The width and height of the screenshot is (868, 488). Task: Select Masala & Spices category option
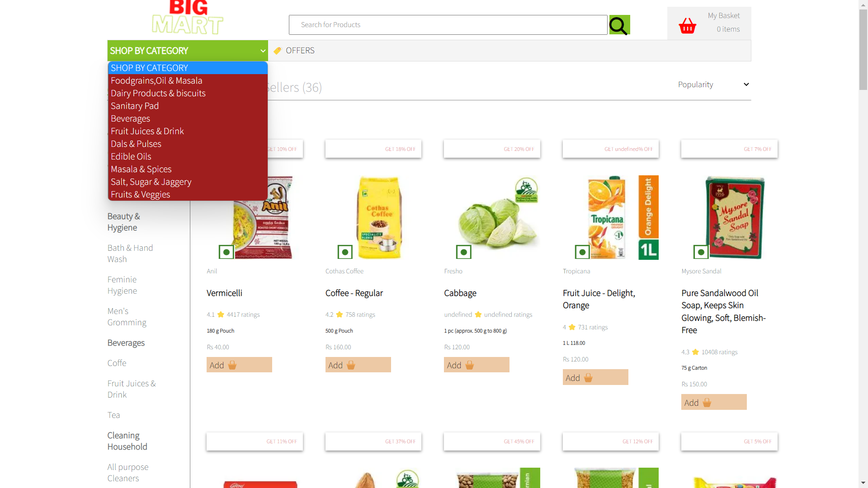click(141, 169)
